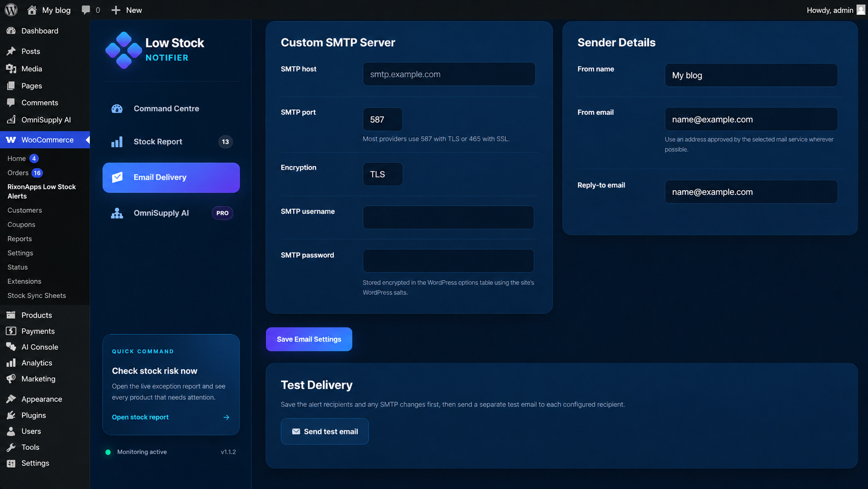Viewport: 868px width, 489px height.
Task: Open WooCommerce Extensions submenu
Action: [24, 281]
